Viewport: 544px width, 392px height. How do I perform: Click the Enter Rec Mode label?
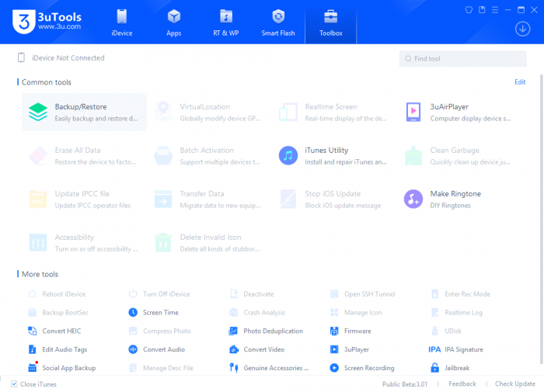coord(467,294)
